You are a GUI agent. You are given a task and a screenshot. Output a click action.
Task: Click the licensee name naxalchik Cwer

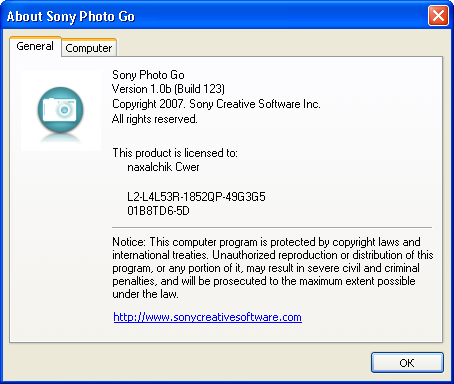click(x=163, y=167)
